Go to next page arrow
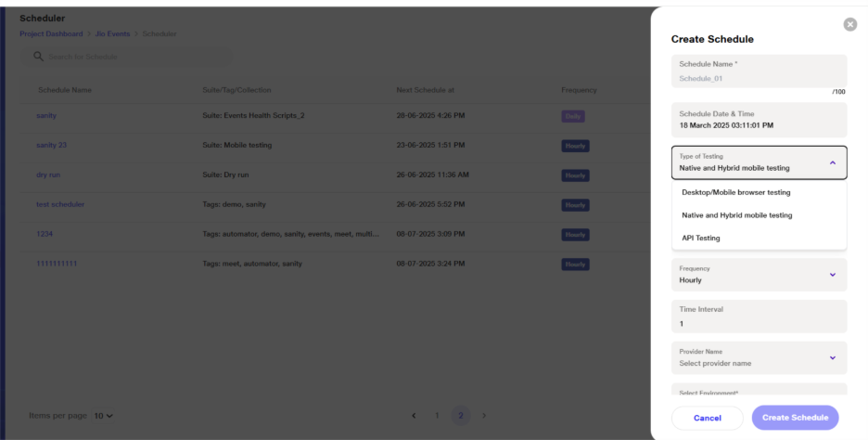This screenshot has height=440, width=868. (484, 416)
